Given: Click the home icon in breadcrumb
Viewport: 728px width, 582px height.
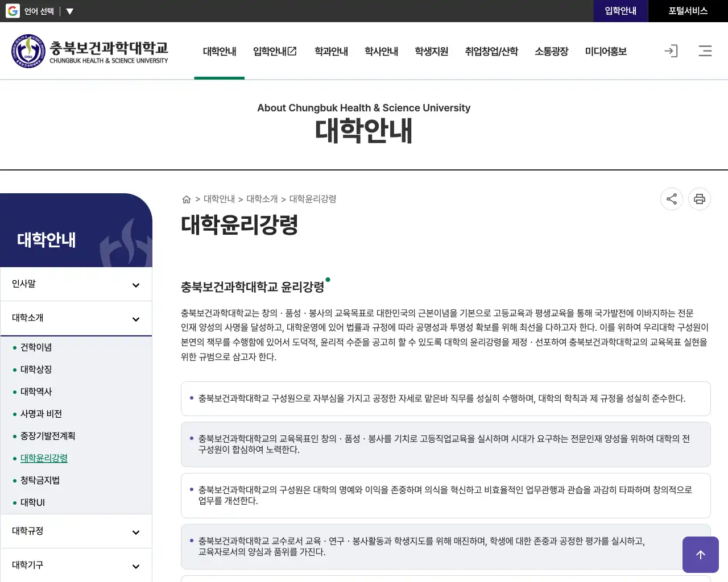Looking at the screenshot, I should (186, 199).
